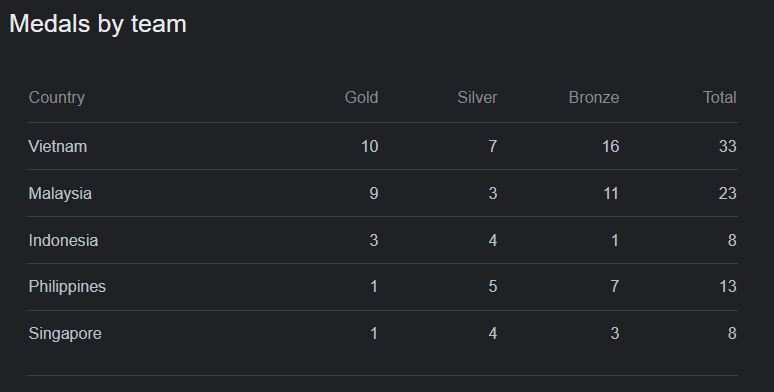Click the Total column header

pyautogui.click(x=720, y=97)
